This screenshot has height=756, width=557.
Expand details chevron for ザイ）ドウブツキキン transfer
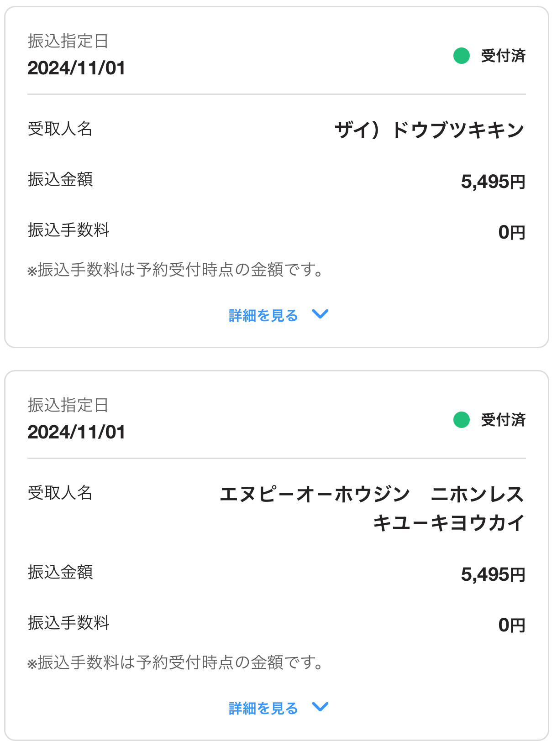320,314
